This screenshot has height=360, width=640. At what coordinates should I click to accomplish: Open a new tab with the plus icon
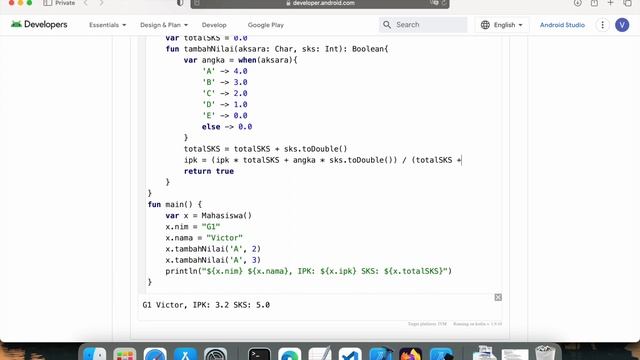click(611, 3)
